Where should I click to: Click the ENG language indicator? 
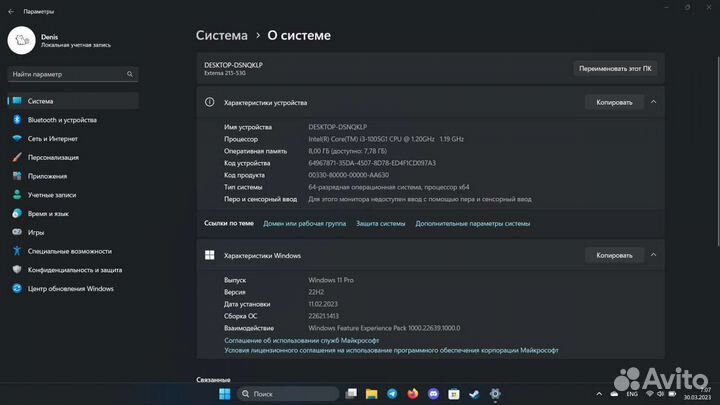632,394
